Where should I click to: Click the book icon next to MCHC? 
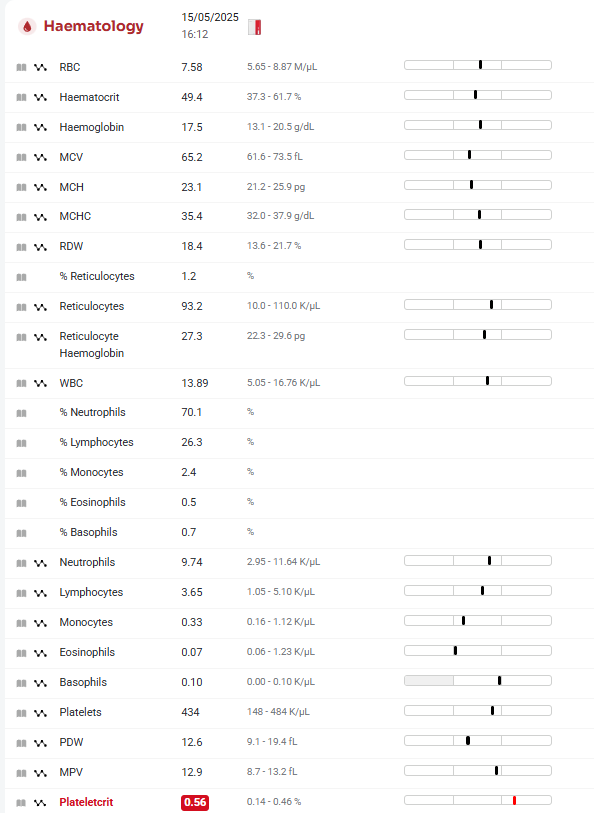pos(21,217)
